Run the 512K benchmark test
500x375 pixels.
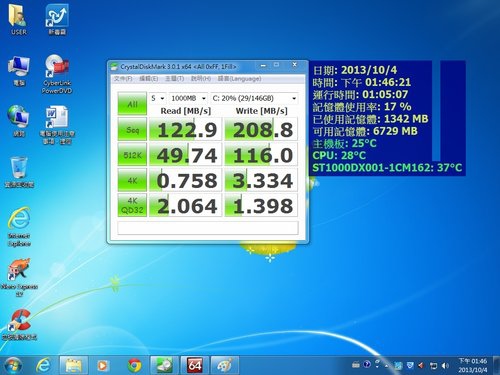132,155
